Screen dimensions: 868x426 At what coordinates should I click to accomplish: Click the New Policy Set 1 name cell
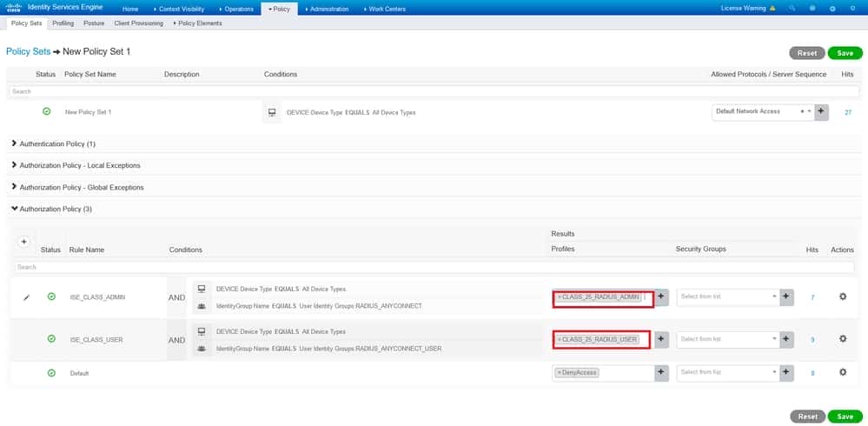88,112
